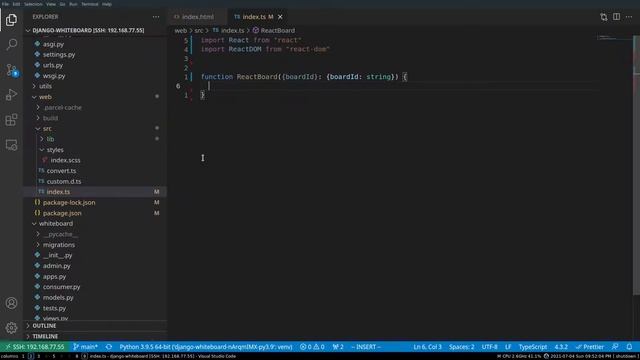Expand the migrations folder

pos(95,245)
